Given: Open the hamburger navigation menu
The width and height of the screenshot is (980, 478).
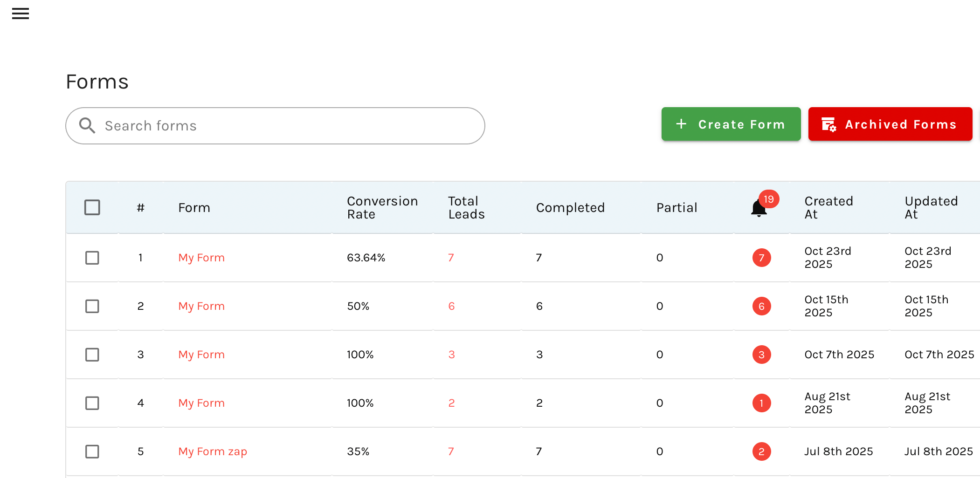Looking at the screenshot, I should 21,14.
